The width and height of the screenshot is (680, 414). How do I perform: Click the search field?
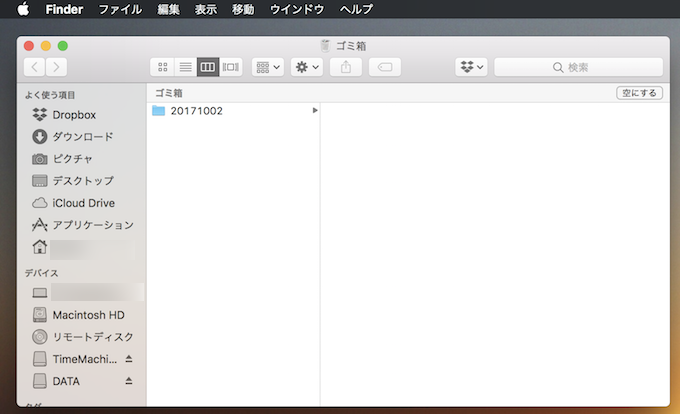(578, 67)
